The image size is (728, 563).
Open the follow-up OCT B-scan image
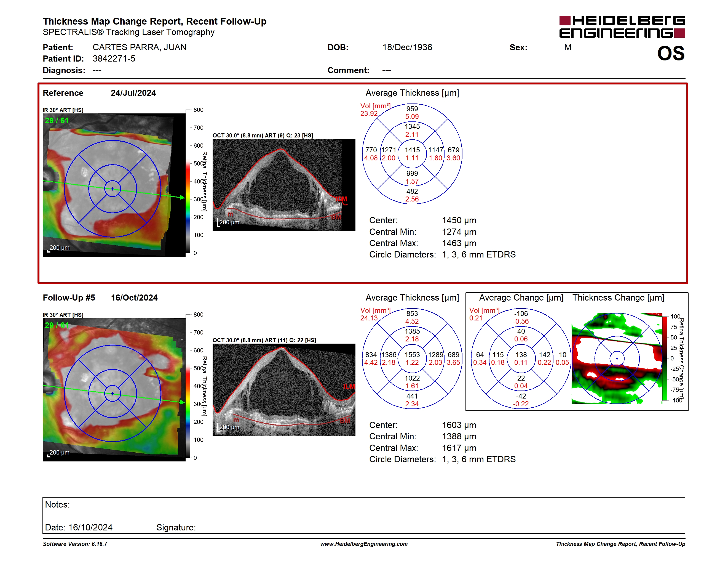[284, 390]
